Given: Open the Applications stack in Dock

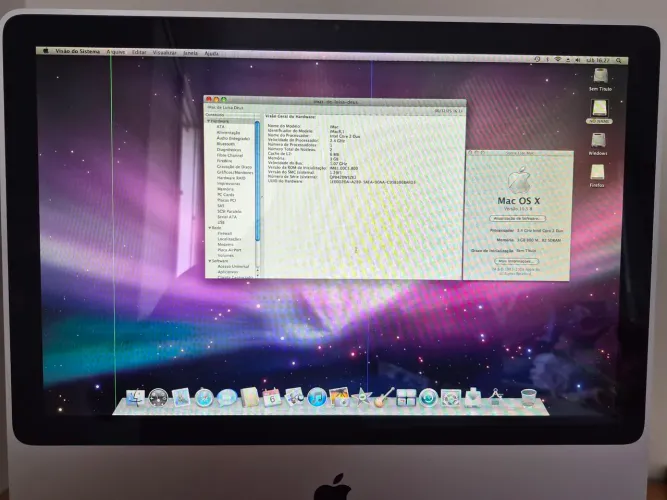Looking at the screenshot, I should pos(495,398).
